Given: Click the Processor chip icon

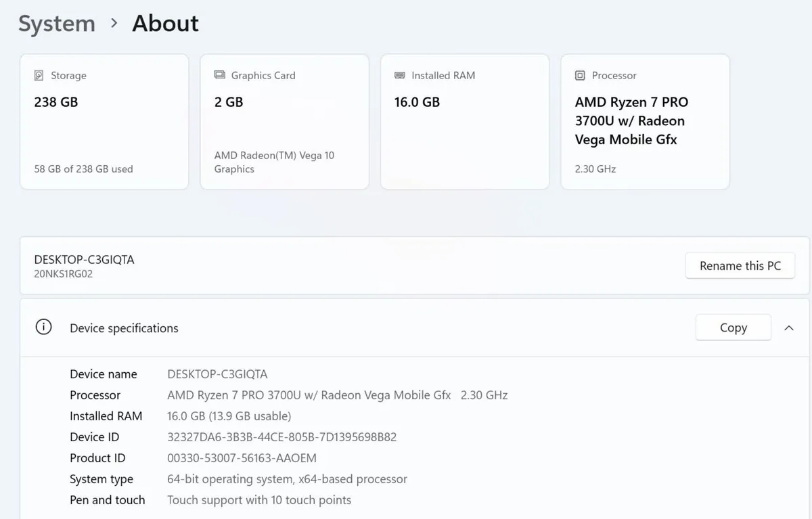Looking at the screenshot, I should (580, 75).
